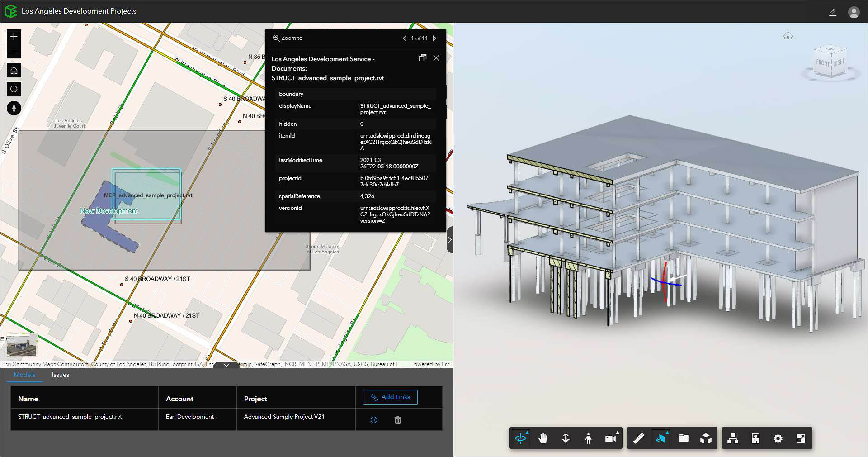868x457 pixels.
Task: Click the Add Links button
Action: click(390, 397)
